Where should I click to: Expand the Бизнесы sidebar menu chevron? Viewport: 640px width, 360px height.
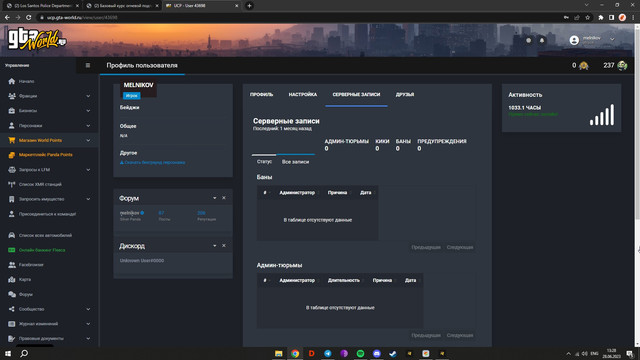point(88,111)
